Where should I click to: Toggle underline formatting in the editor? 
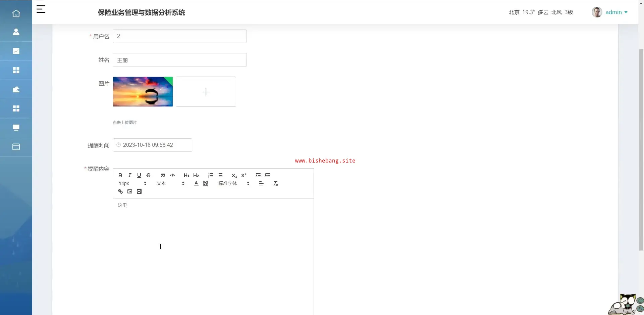(x=139, y=175)
